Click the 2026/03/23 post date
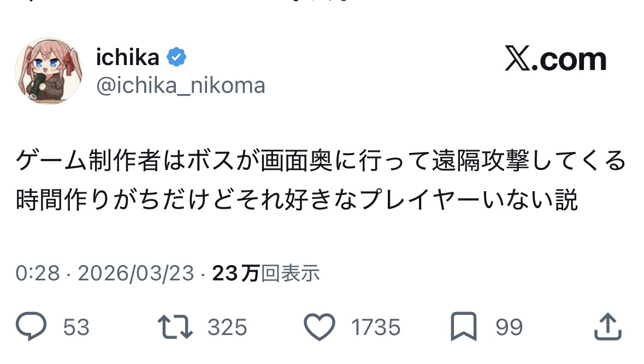644x364 pixels. pos(136,273)
